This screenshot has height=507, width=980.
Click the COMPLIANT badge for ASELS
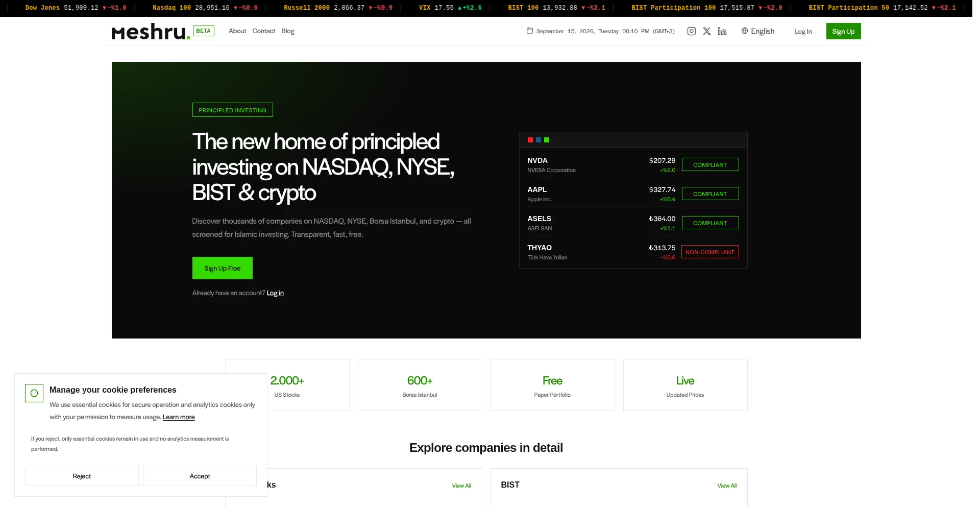pos(710,223)
